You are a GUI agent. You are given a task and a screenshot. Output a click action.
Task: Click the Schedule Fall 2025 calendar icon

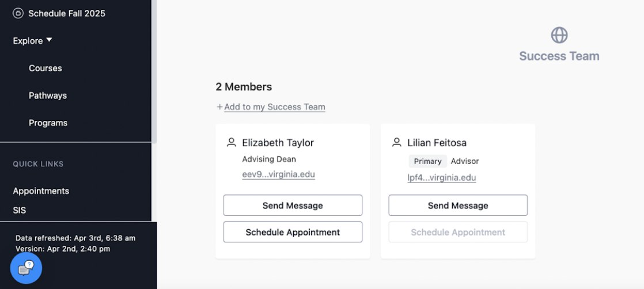(18, 14)
